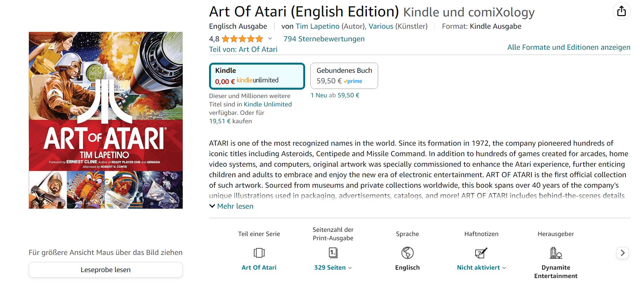
Task: Open the author Tim Lapetino link
Action: [317, 26]
